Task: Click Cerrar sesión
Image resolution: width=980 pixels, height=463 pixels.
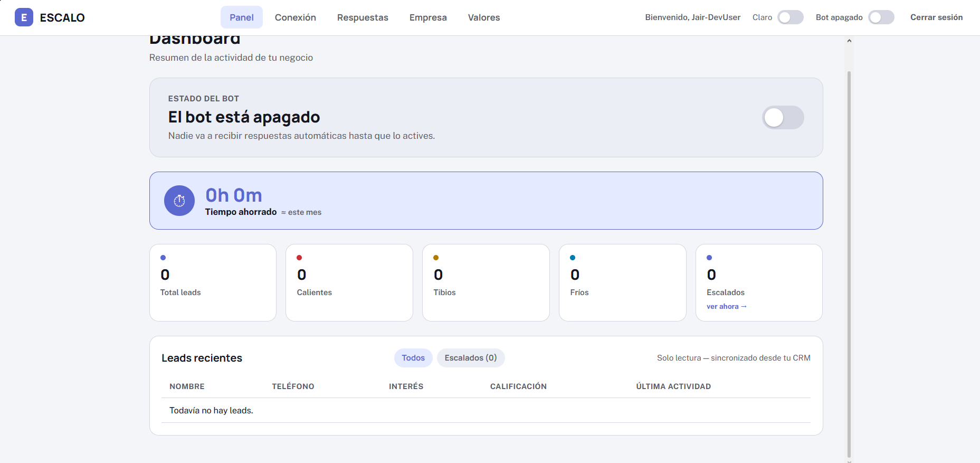Action: 936,17
